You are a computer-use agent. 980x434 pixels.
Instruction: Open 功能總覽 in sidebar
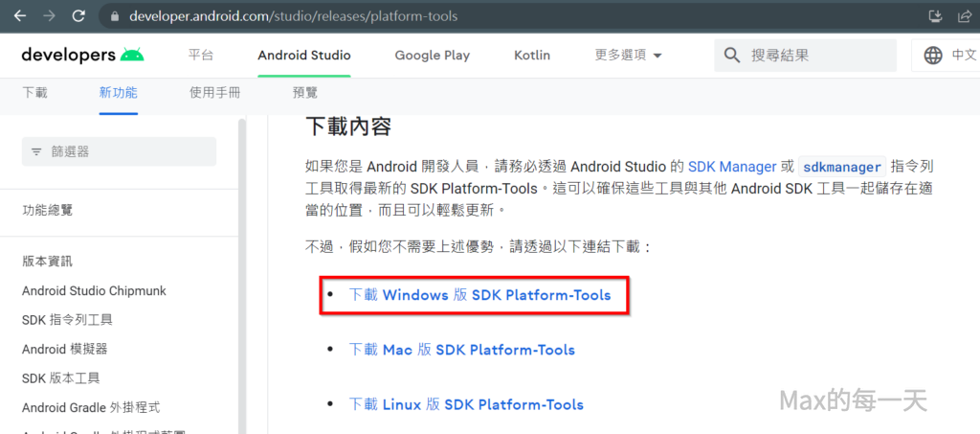click(x=48, y=210)
